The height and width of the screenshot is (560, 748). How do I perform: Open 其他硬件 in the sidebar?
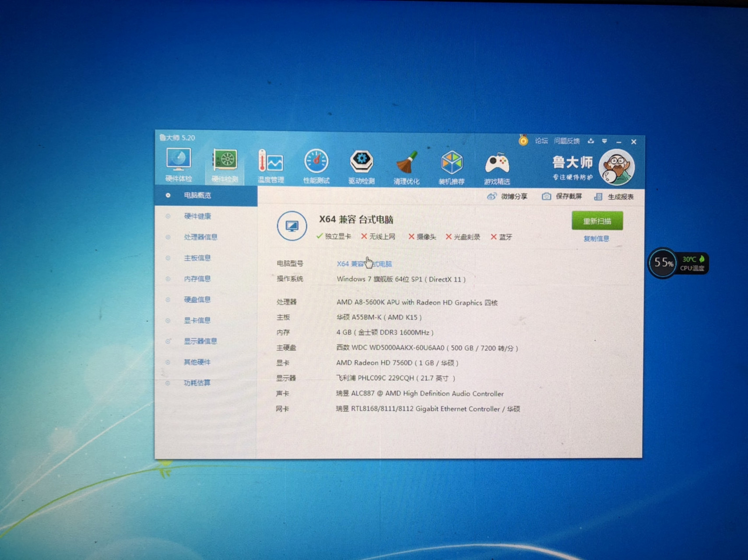click(197, 362)
